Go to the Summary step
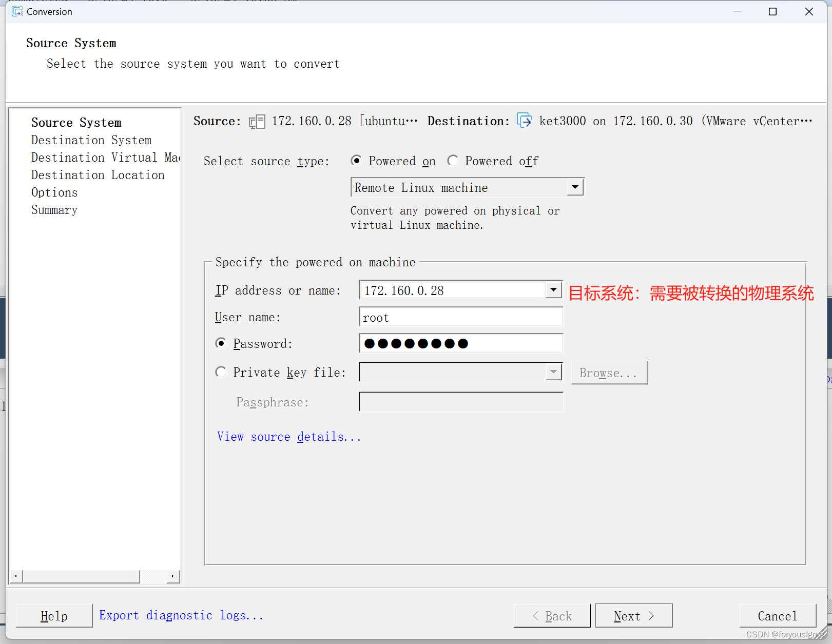 54,210
